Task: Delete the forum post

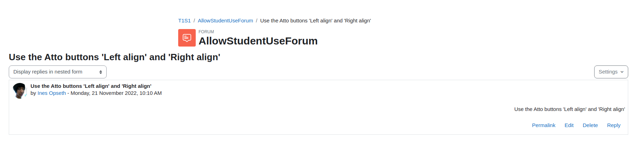Action: [590, 125]
